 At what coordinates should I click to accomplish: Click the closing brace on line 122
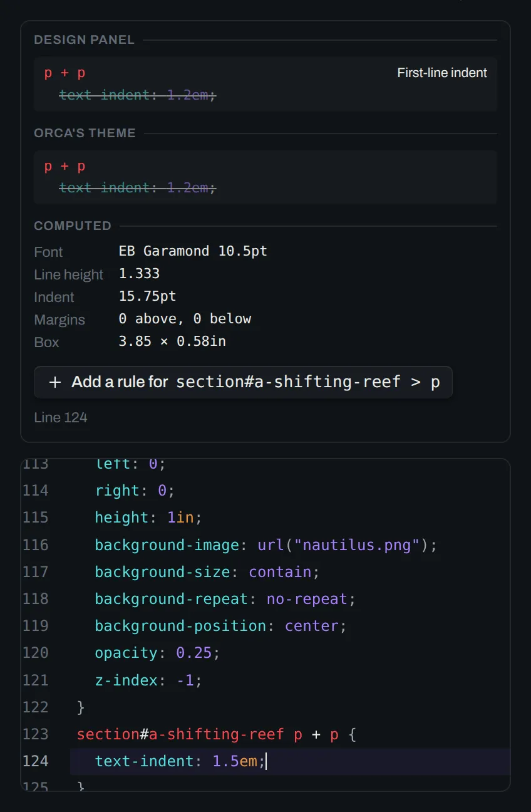[81, 707]
